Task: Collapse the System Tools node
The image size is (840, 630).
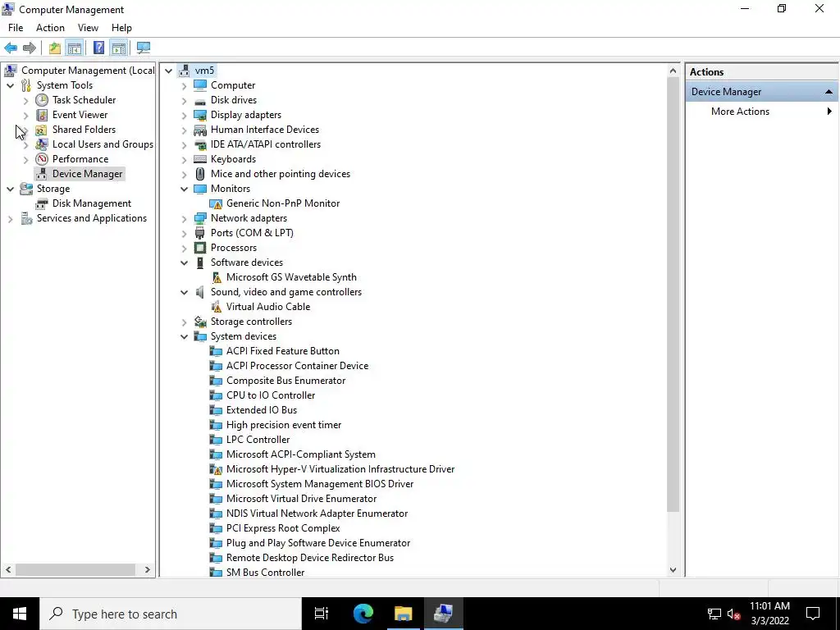Action: 10,85
